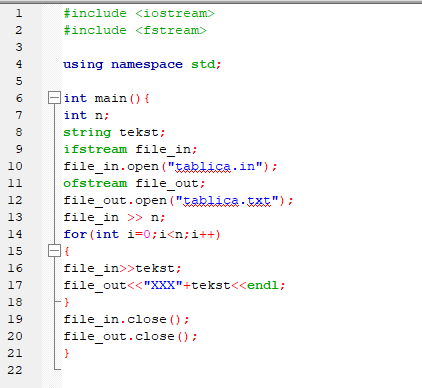422x388 pixels.
Task: Click the 'file_in>>tekst;' statement
Action: [x=122, y=268]
